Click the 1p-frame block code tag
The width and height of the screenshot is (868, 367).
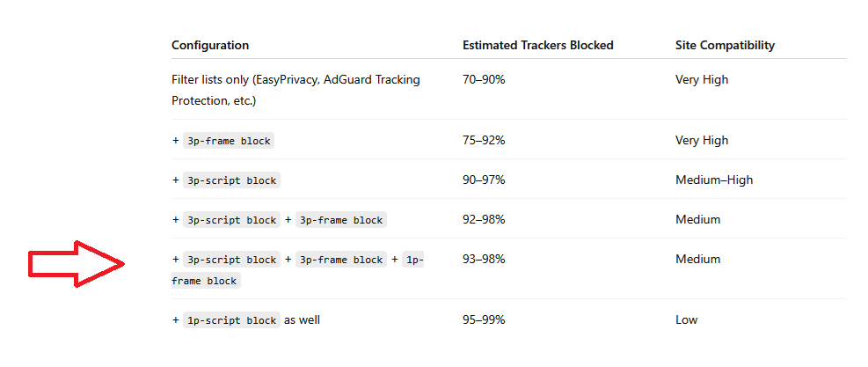(x=206, y=281)
